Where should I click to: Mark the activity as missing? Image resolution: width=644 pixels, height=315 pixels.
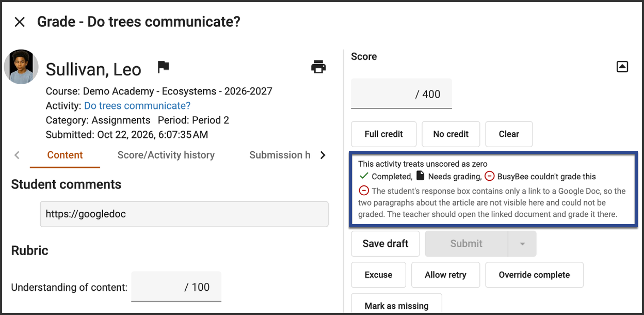click(x=396, y=305)
